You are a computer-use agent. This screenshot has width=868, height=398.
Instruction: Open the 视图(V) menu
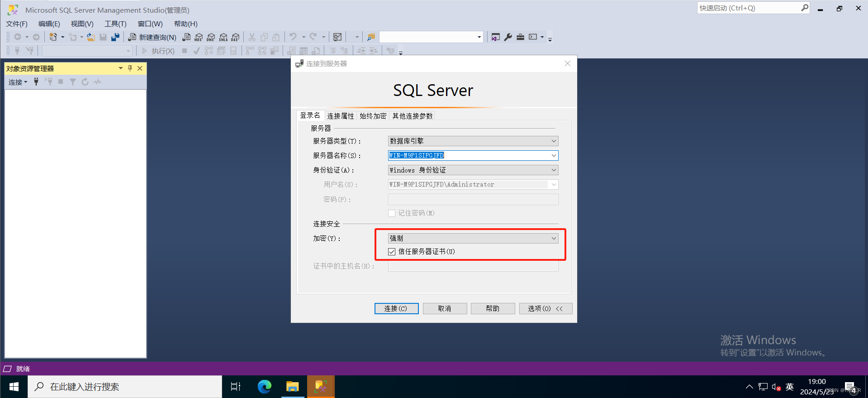(82, 24)
